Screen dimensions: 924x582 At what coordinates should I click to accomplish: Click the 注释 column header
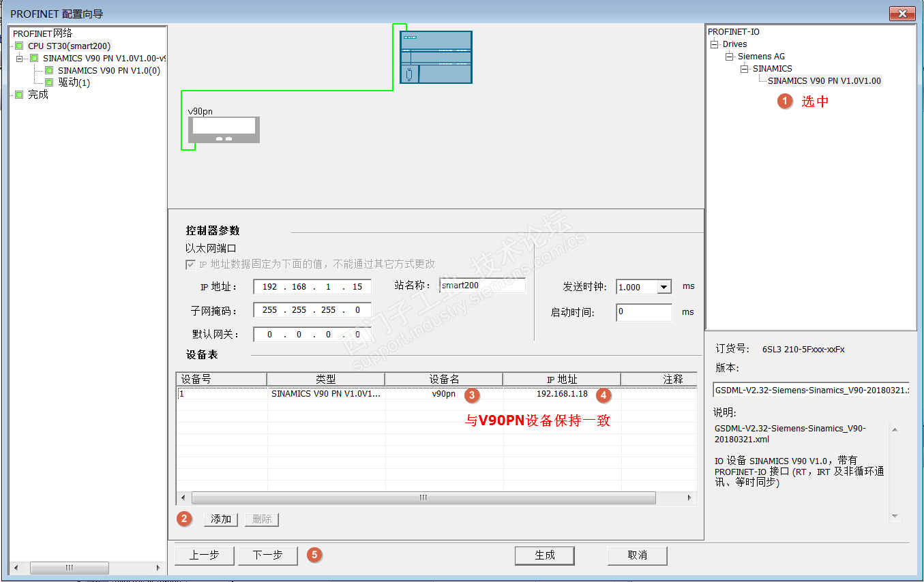[x=659, y=379]
